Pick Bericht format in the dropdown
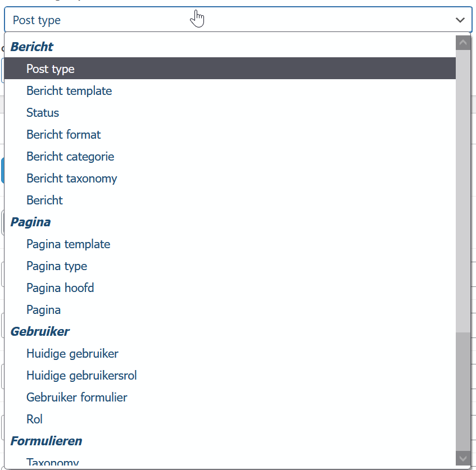This screenshot has height=470, width=476. point(64,134)
